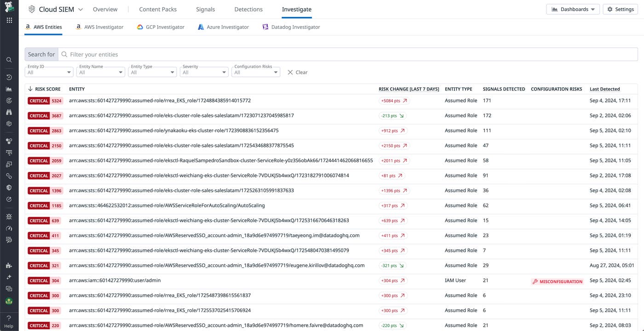
Task: Open recent history via the clock icon
Action: 9,77
